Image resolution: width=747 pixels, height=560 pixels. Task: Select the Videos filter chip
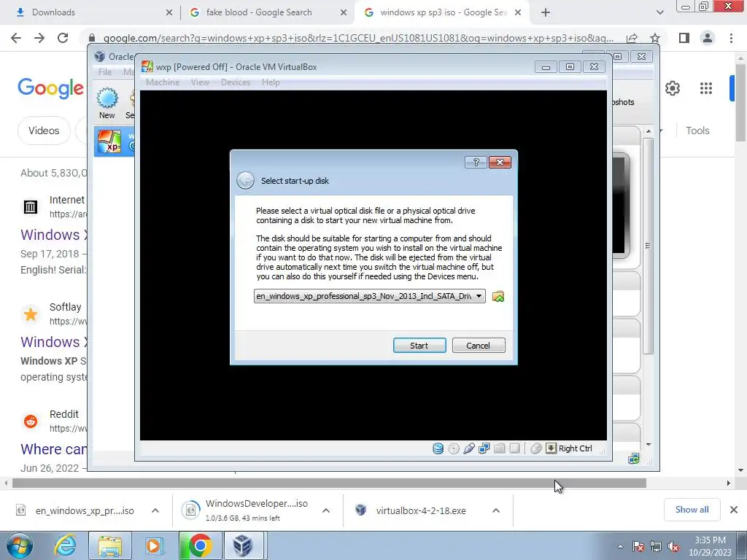pyautogui.click(x=44, y=131)
